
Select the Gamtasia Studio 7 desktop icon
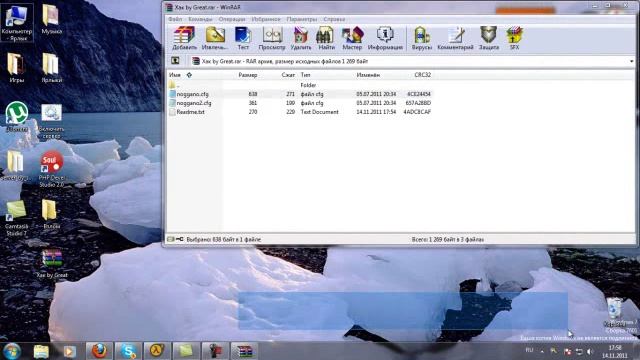pyautogui.click(x=17, y=218)
